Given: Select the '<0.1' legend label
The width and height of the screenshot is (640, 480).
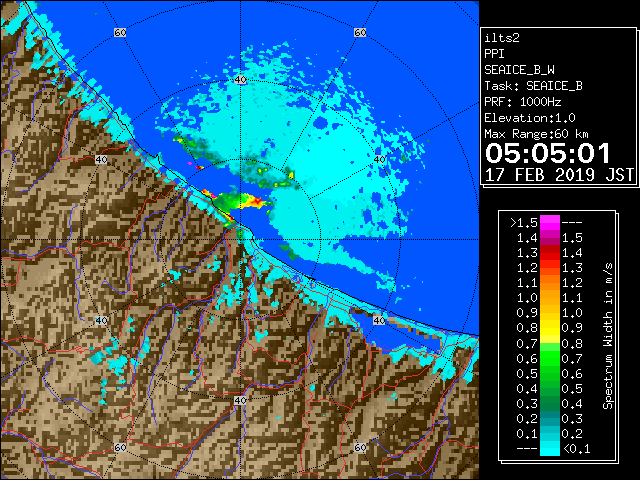Looking at the screenshot, I should pyautogui.click(x=576, y=449).
